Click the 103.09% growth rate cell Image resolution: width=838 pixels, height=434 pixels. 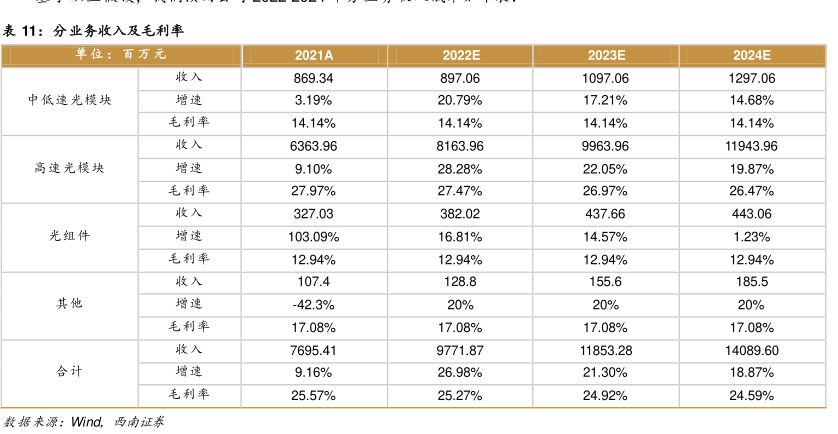coord(313,237)
